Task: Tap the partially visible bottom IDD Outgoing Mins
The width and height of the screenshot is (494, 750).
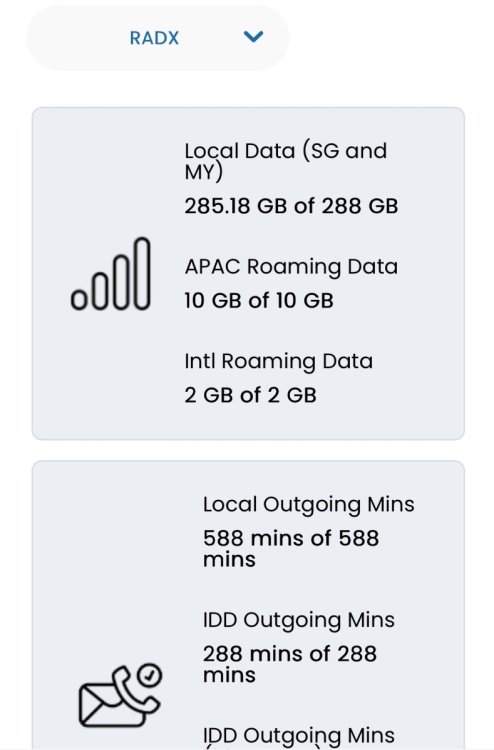Action: click(x=298, y=737)
